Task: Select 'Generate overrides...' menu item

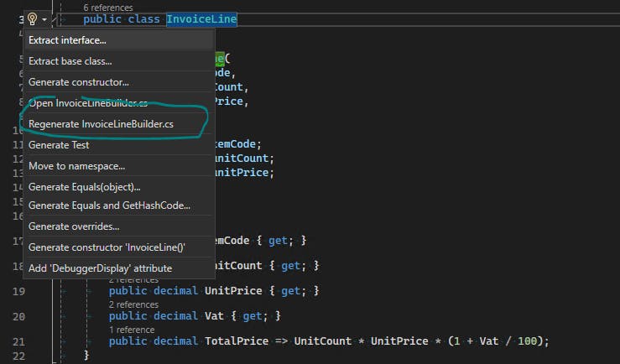Action: point(74,226)
